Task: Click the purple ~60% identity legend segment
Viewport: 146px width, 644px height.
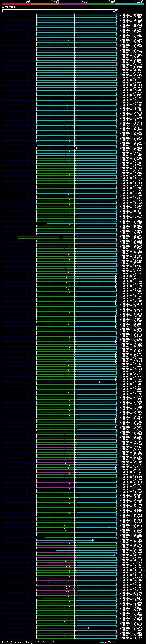Action: click(x=73, y=4)
